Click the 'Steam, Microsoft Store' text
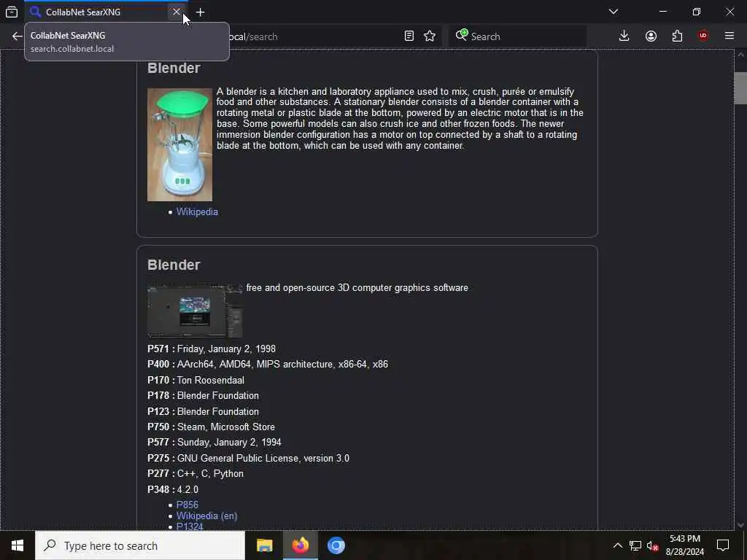Image resolution: width=747 pixels, height=560 pixels. pos(226,427)
